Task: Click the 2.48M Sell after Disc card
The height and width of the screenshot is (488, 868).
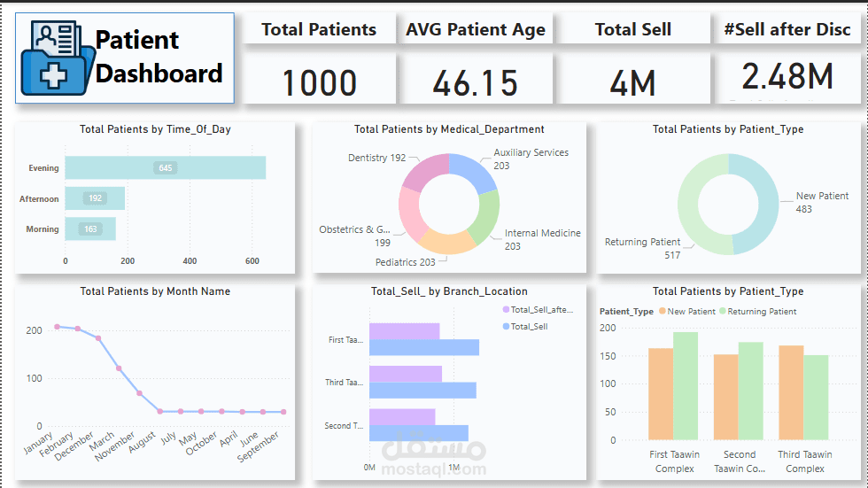Action: point(787,78)
